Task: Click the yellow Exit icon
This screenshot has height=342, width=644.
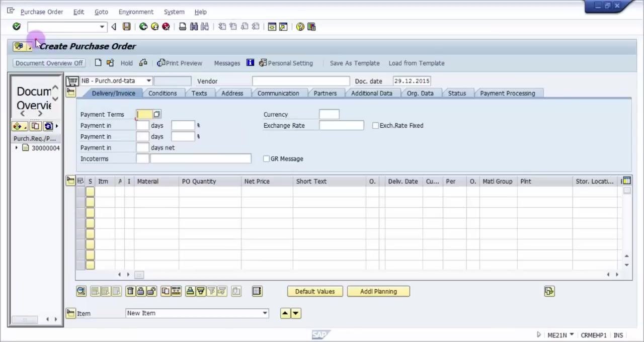Action: (x=154, y=27)
